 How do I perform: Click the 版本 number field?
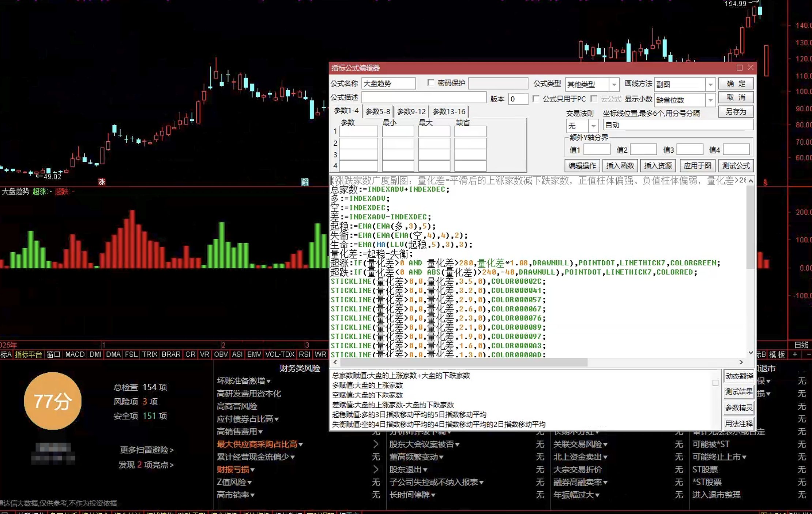pyautogui.click(x=518, y=99)
